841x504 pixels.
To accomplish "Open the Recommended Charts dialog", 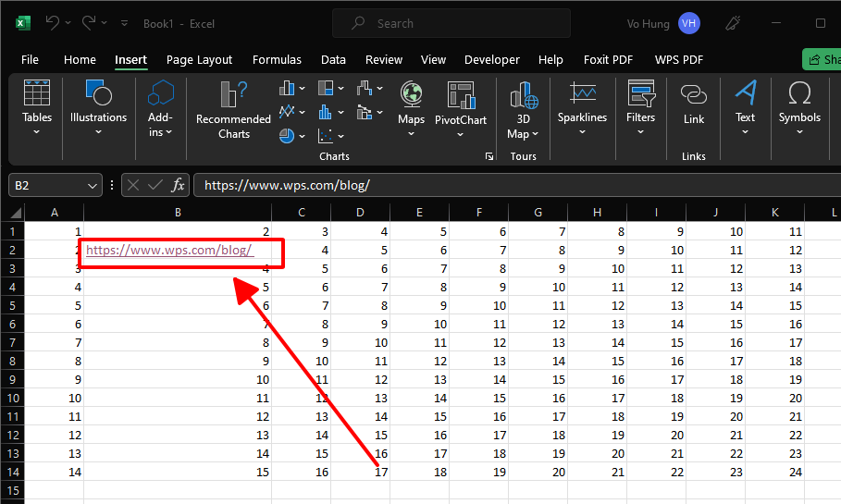I will click(233, 109).
